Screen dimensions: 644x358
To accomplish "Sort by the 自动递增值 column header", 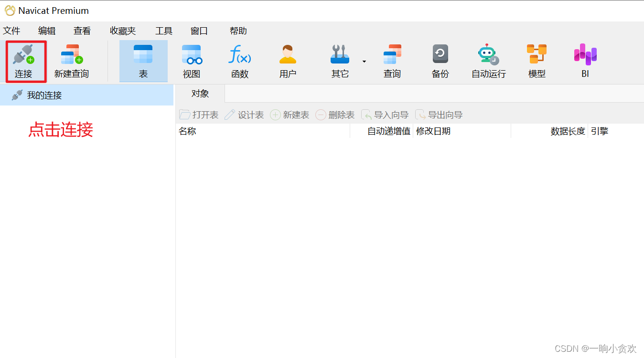I will point(382,131).
